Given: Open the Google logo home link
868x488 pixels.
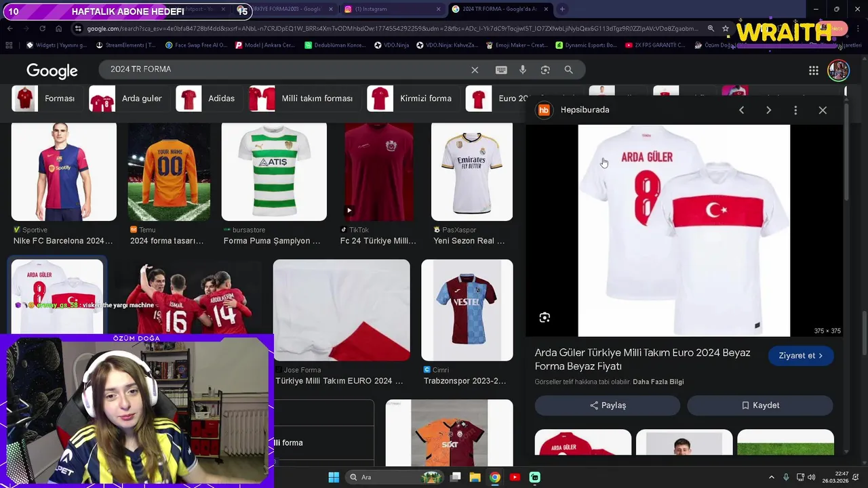Looking at the screenshot, I should [x=52, y=71].
